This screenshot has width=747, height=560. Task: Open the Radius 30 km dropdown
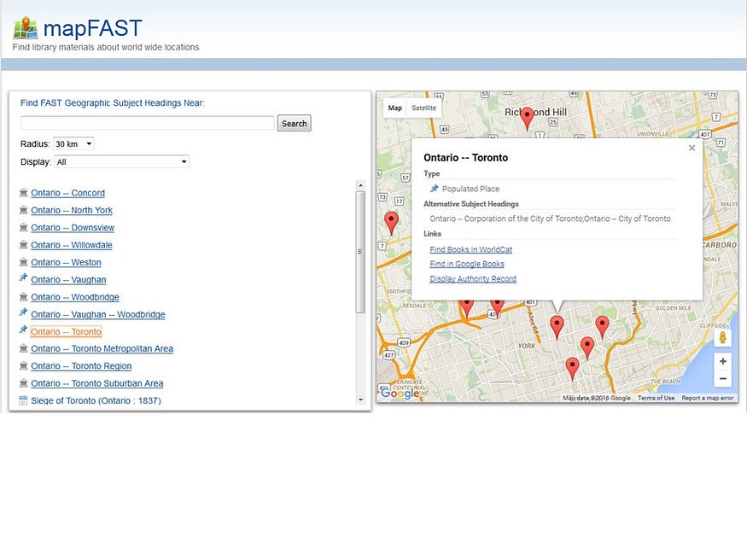pyautogui.click(x=73, y=143)
